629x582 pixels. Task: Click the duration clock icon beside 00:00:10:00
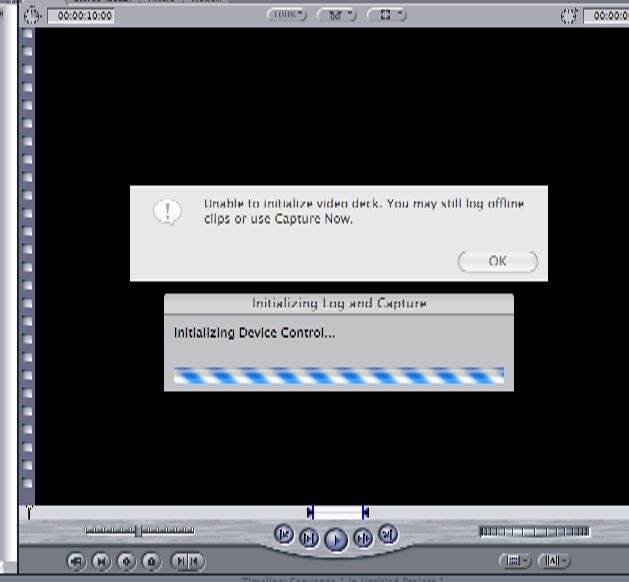(32, 16)
